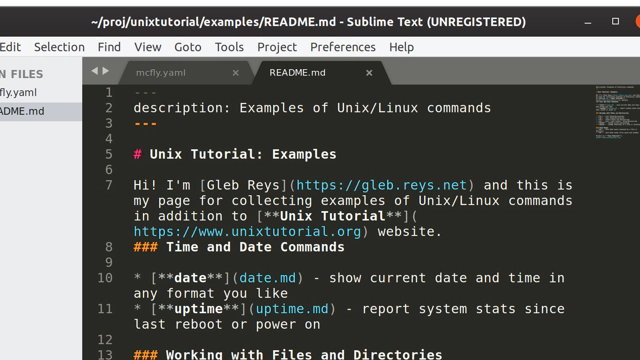Open the Tools menu
Screen dimensions: 640x360
[x=229, y=47]
